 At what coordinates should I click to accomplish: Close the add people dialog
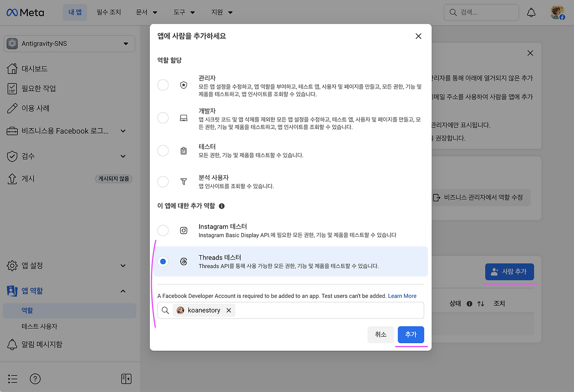pyautogui.click(x=418, y=36)
